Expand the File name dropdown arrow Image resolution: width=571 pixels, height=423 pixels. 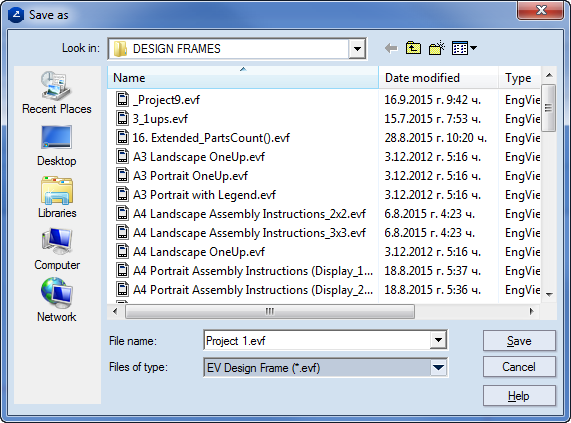[438, 340]
